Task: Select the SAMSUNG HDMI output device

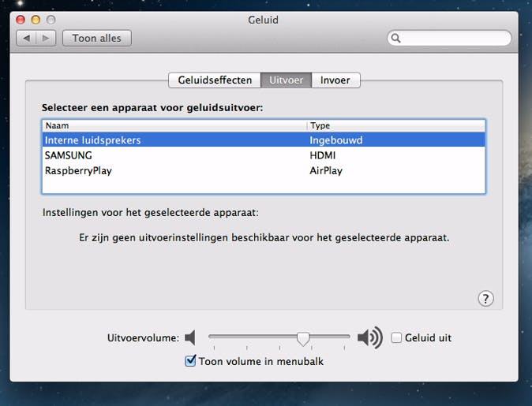Action: tap(264, 155)
